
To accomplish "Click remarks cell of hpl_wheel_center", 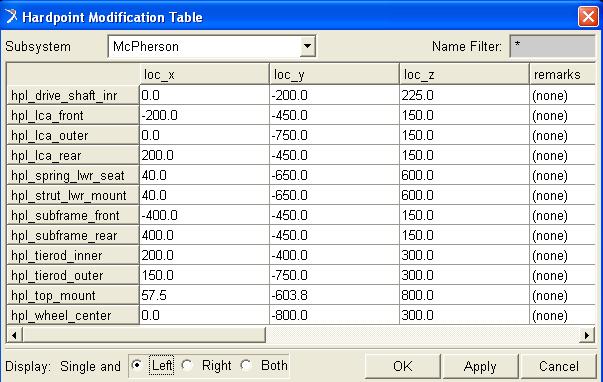I will click(x=563, y=315).
